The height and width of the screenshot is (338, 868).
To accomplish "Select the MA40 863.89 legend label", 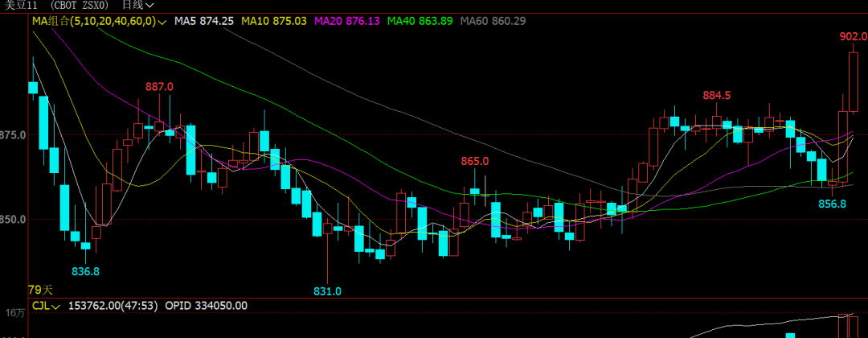I will pos(420,22).
